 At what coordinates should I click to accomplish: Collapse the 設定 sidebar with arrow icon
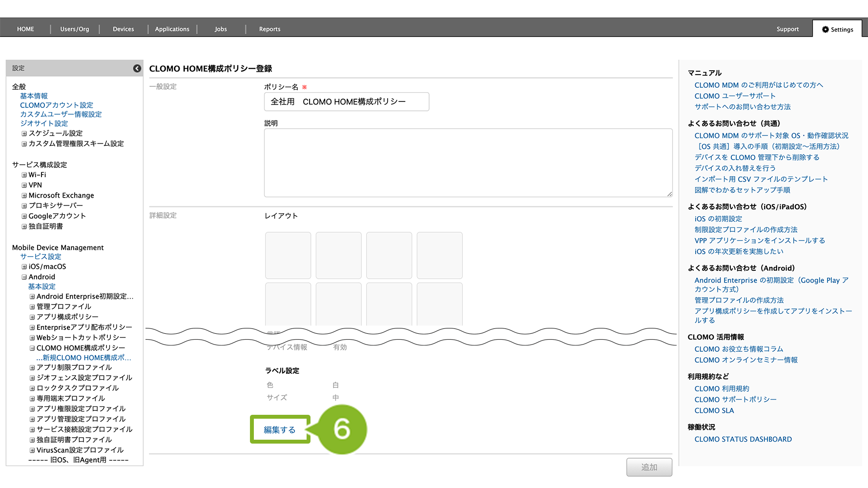point(137,68)
